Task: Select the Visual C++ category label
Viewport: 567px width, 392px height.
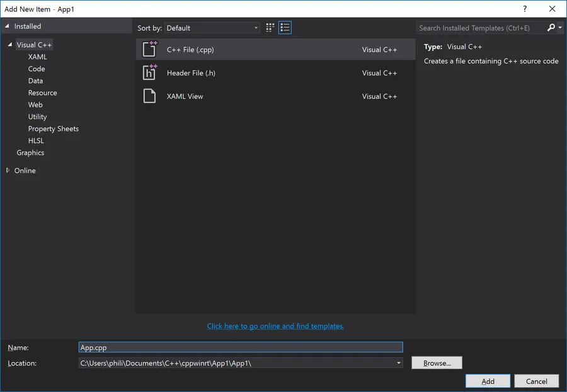Action: click(x=34, y=45)
